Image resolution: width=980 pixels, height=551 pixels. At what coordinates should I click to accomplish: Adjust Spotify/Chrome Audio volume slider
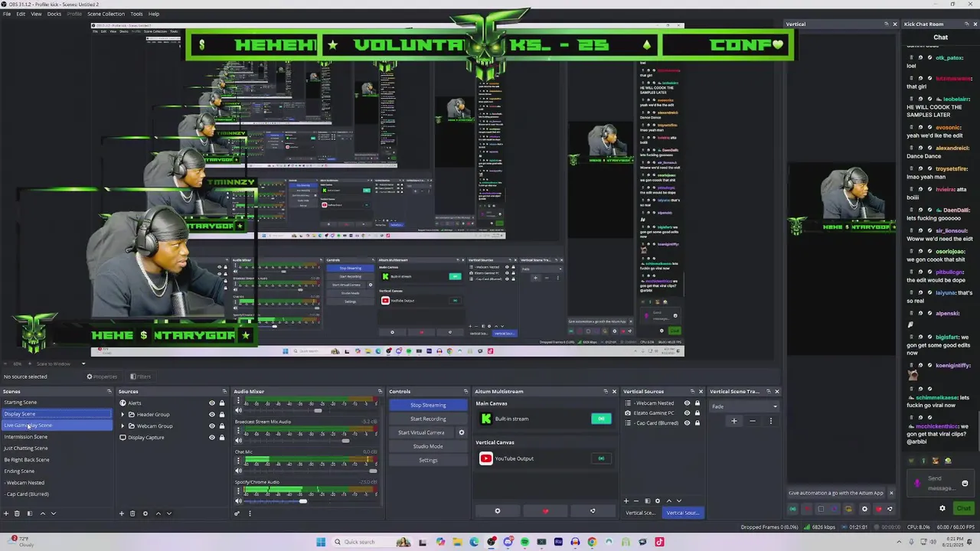point(303,501)
